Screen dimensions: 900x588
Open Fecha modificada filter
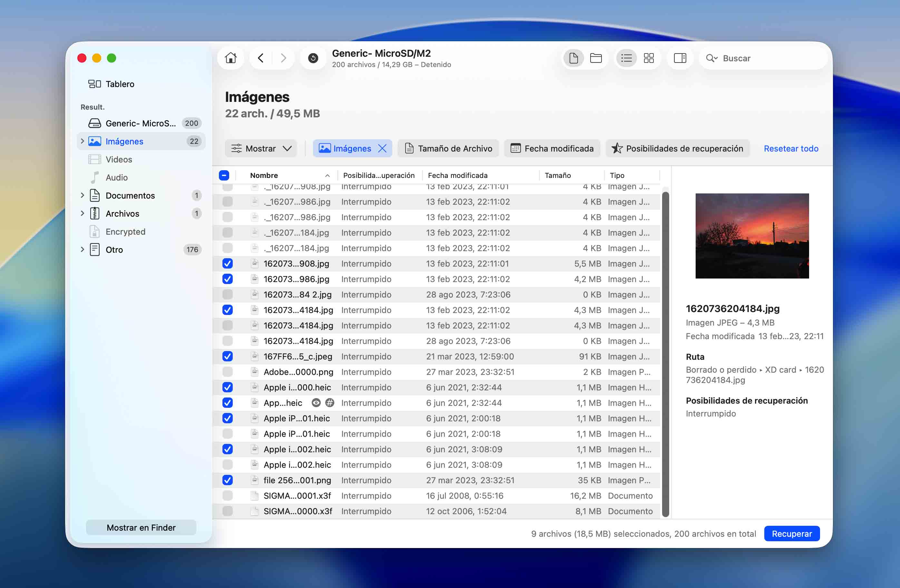click(552, 149)
